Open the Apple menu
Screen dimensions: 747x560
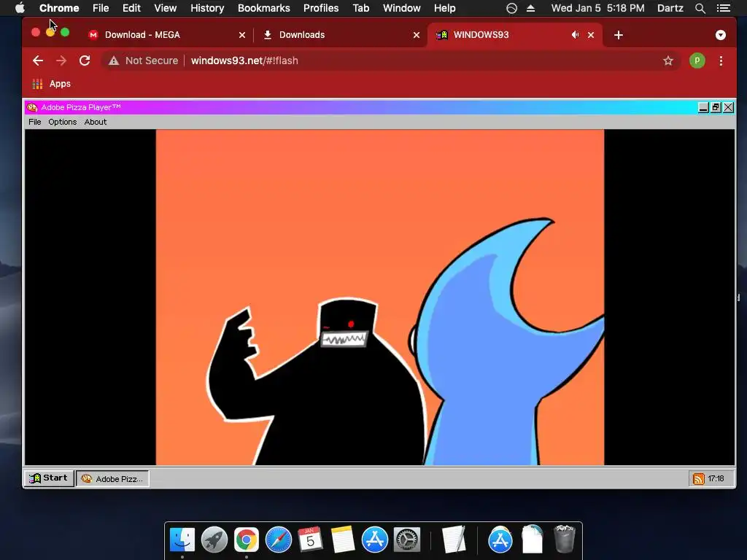point(20,8)
